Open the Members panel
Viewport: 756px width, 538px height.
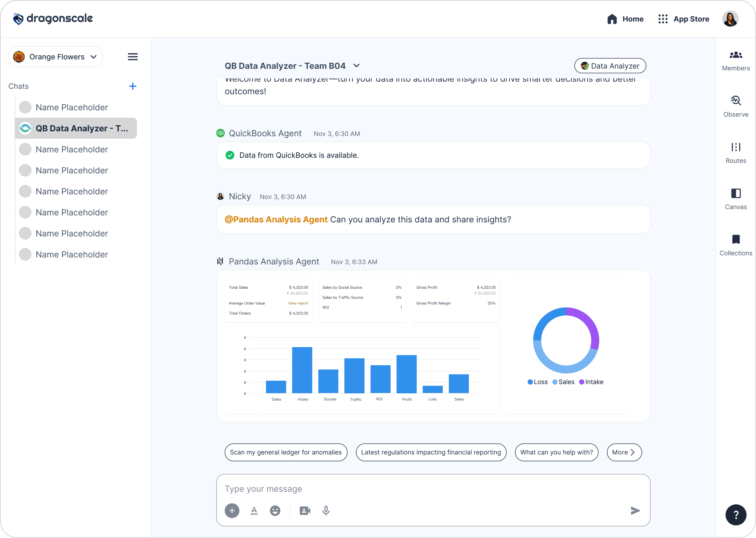click(x=736, y=60)
